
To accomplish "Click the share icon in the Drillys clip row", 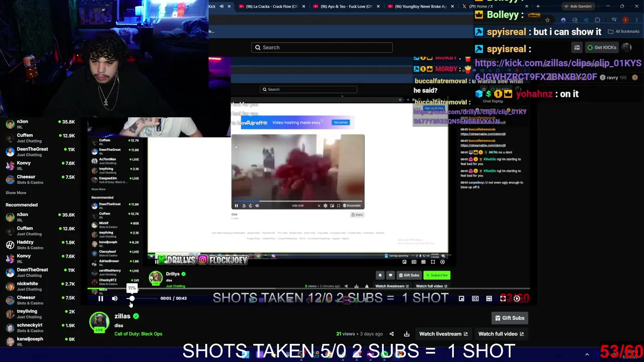I will tap(346, 286).
